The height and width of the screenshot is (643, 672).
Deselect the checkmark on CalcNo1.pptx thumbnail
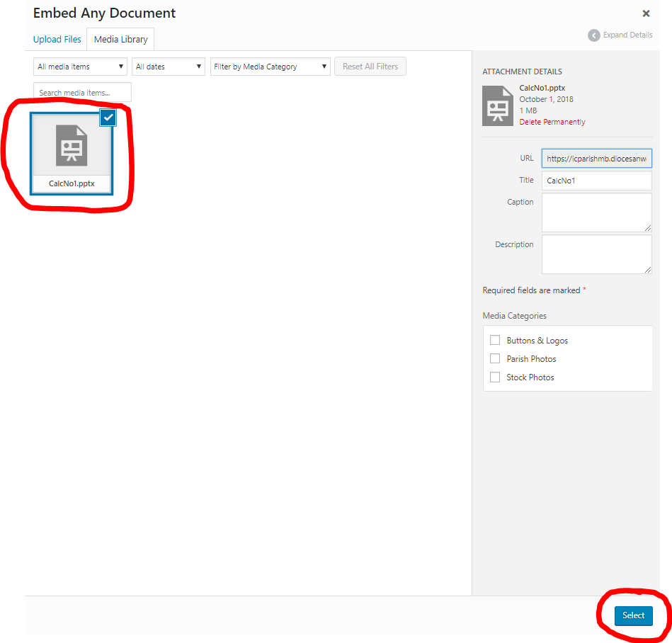pos(108,118)
